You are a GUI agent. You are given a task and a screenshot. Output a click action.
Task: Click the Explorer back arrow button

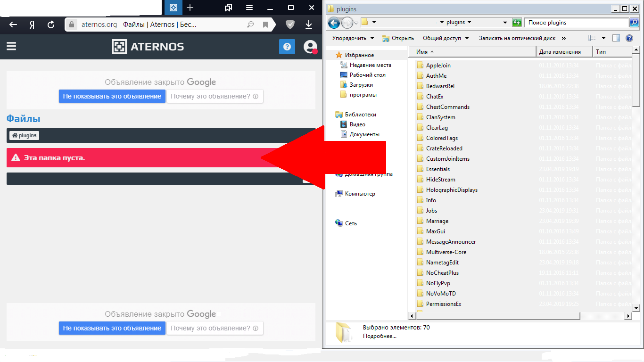[x=334, y=23]
